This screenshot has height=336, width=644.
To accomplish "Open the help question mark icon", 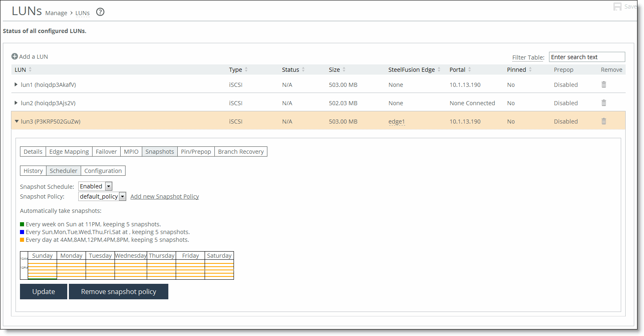I will pyautogui.click(x=100, y=12).
